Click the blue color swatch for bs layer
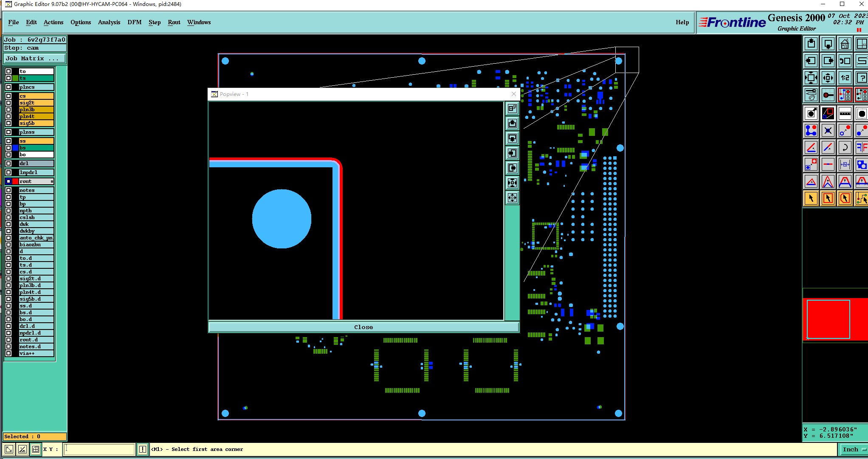 [15, 148]
